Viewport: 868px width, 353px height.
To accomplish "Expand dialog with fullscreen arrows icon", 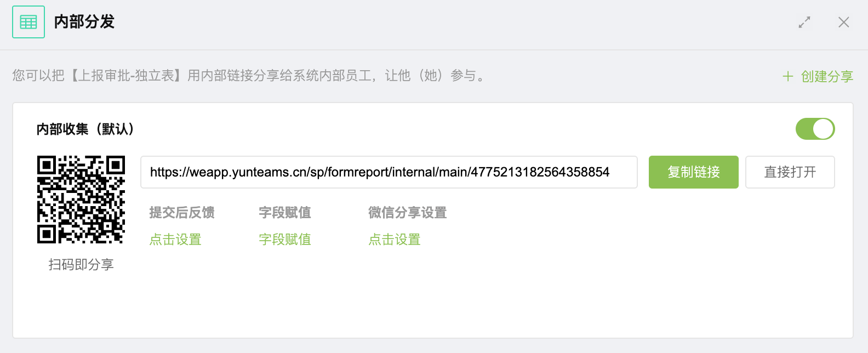I will [x=804, y=22].
